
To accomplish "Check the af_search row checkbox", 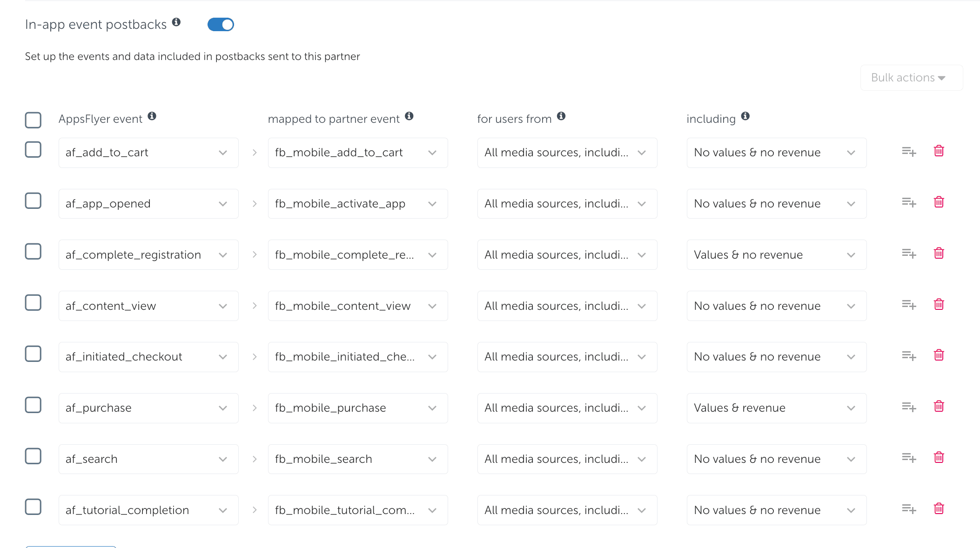I will [33, 456].
